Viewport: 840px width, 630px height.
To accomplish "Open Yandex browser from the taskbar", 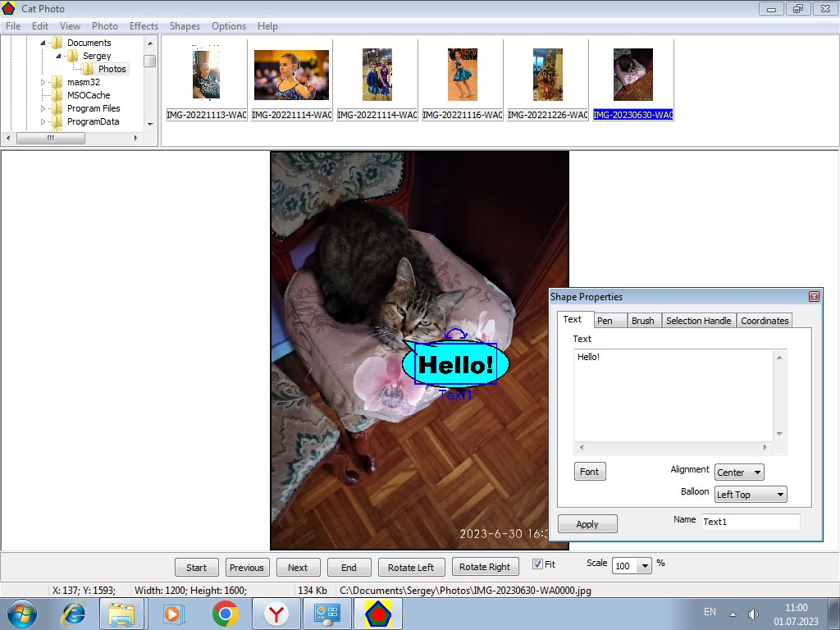I will (x=276, y=614).
